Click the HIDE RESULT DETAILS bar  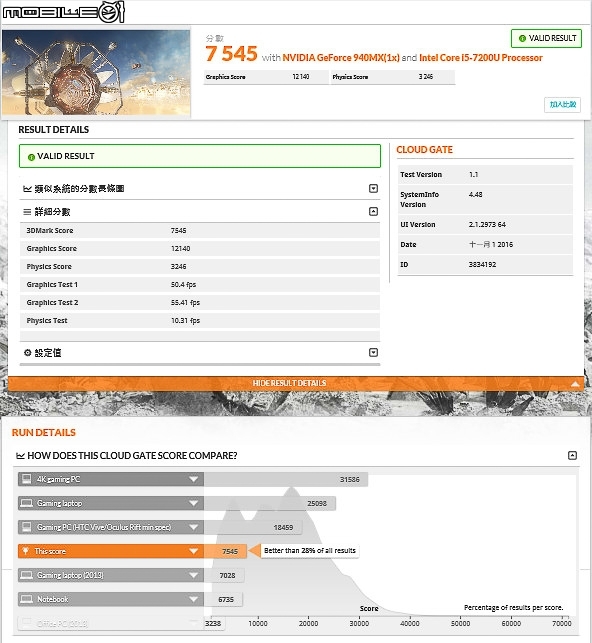pos(296,383)
